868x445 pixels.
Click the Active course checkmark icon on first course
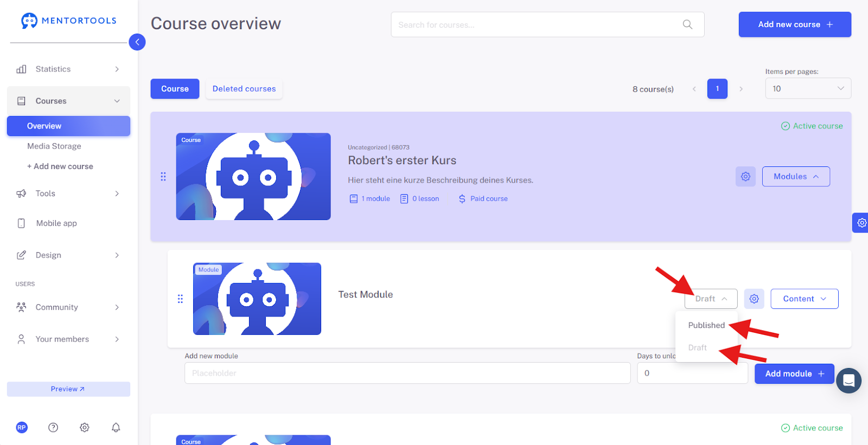point(785,126)
